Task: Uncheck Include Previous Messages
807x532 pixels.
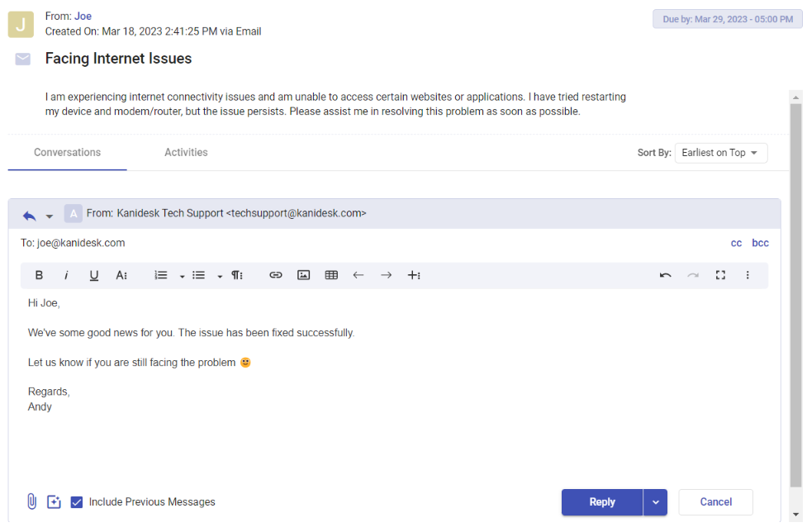Action: 77,502
